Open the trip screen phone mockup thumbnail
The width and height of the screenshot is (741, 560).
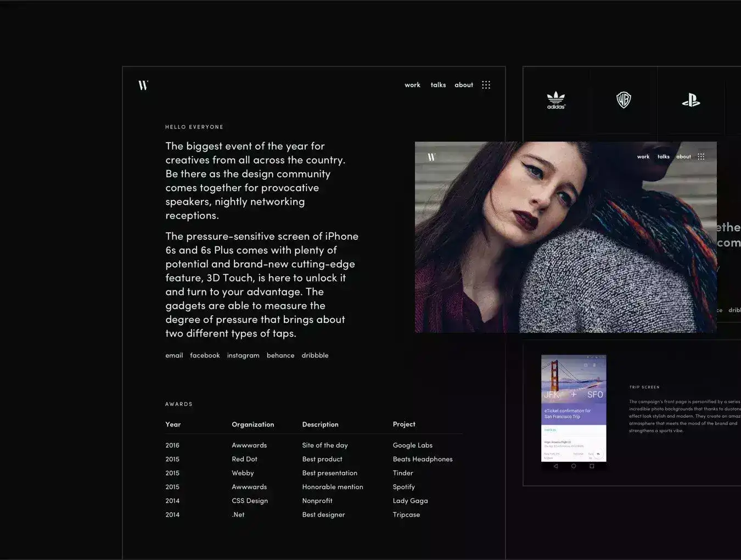[574, 412]
